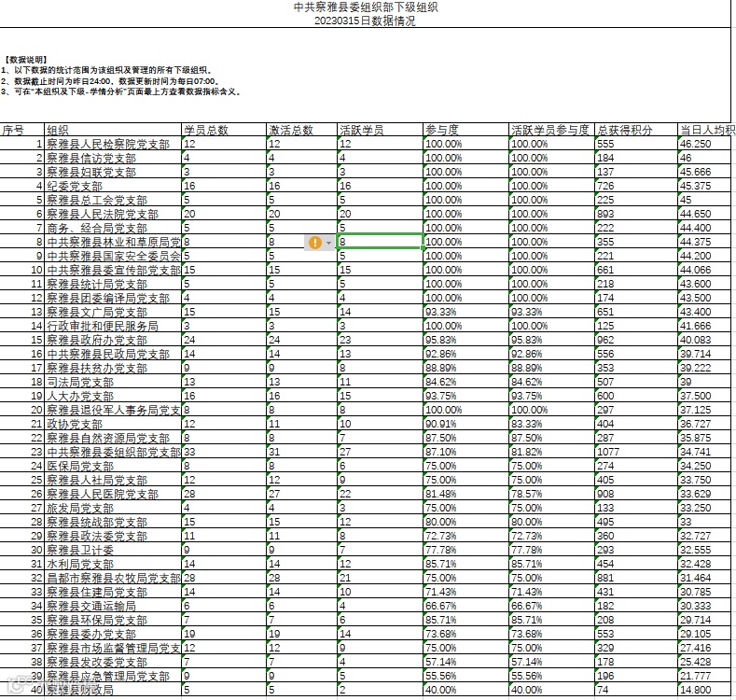Select cell 察雅县扶贫办党支部
Image resolution: width=736 pixels, height=700 pixels.
point(113,368)
